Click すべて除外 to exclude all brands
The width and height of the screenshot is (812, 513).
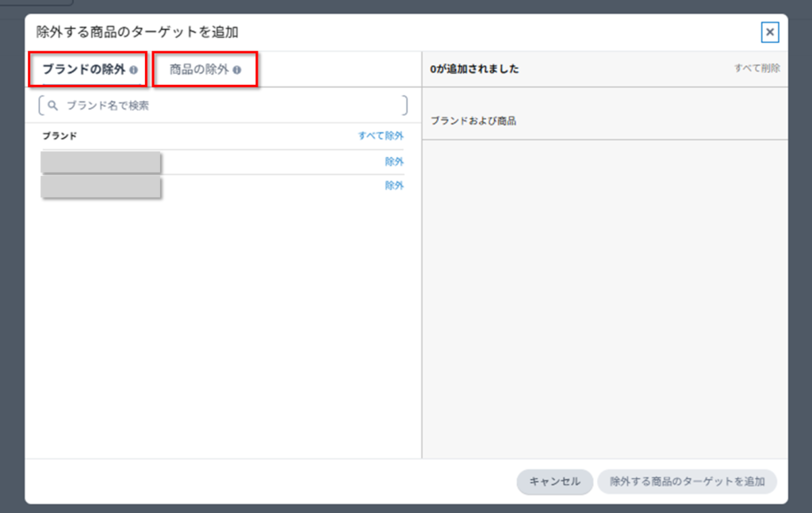(x=381, y=136)
